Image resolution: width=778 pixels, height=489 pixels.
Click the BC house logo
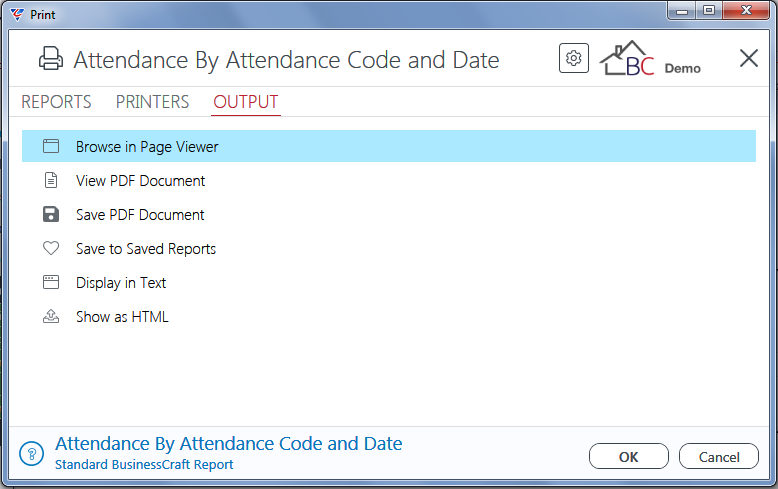click(x=627, y=59)
